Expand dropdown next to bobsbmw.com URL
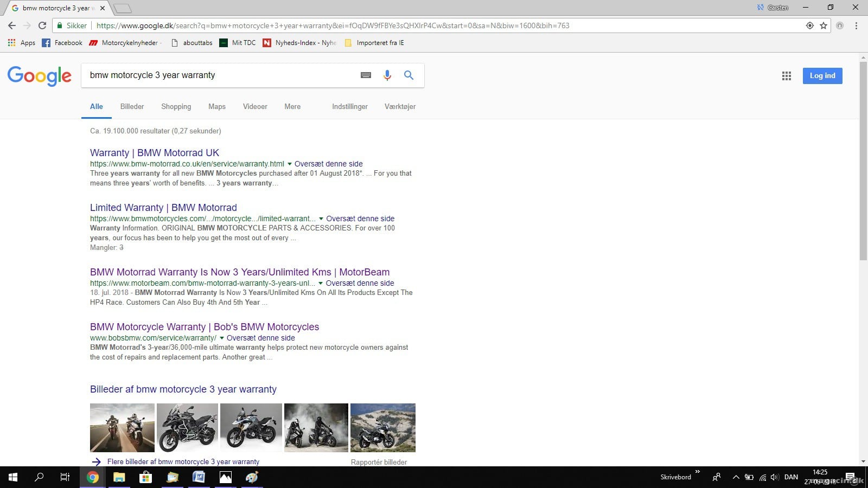This screenshot has width=868, height=488. (222, 338)
